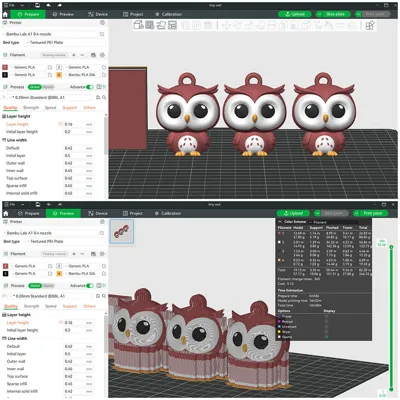Image resolution: width=400 pixels, height=400 pixels.
Task: Edit filament 3 Generic PLA preset in top window
Action: [x=50, y=75]
